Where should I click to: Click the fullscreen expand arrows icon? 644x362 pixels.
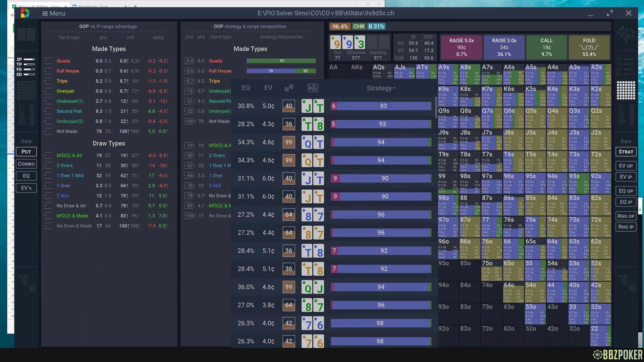(x=609, y=13)
